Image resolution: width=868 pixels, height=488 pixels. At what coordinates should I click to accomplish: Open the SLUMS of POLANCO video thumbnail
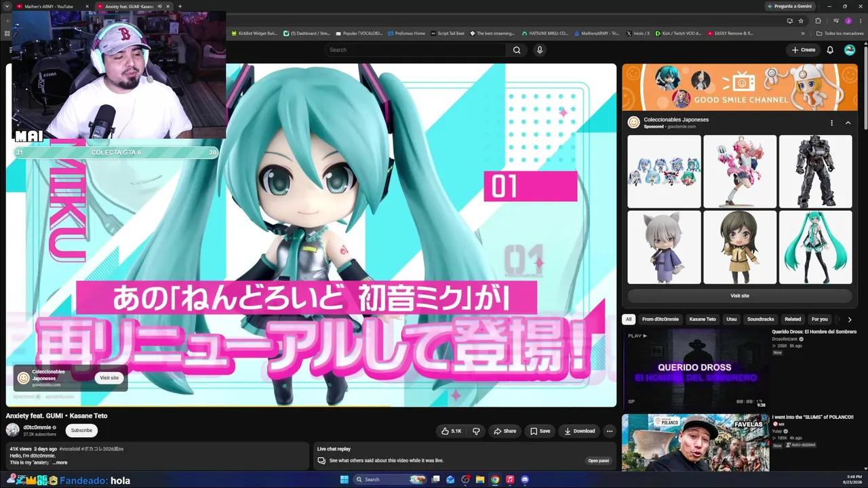coord(696,443)
